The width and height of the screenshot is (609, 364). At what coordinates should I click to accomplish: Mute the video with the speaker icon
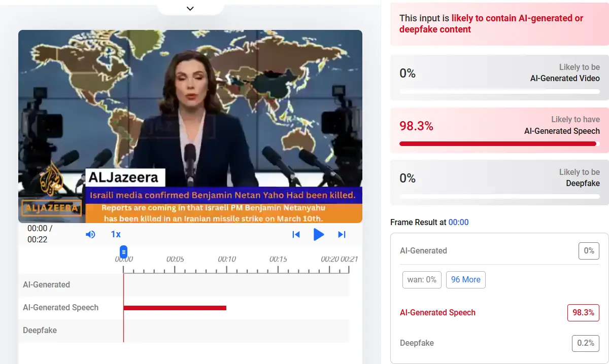[x=90, y=234]
